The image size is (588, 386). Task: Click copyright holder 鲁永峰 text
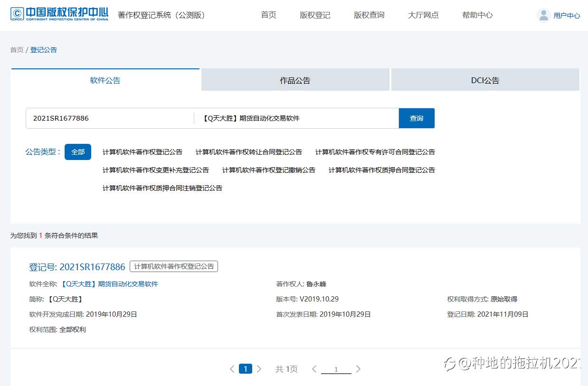pyautogui.click(x=316, y=284)
